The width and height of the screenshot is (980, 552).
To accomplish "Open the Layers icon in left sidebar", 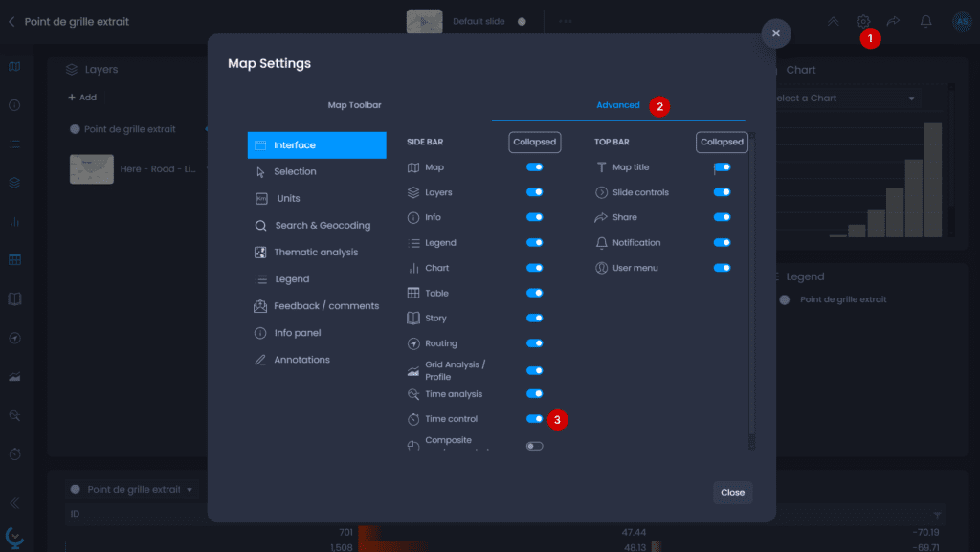I will (x=14, y=183).
